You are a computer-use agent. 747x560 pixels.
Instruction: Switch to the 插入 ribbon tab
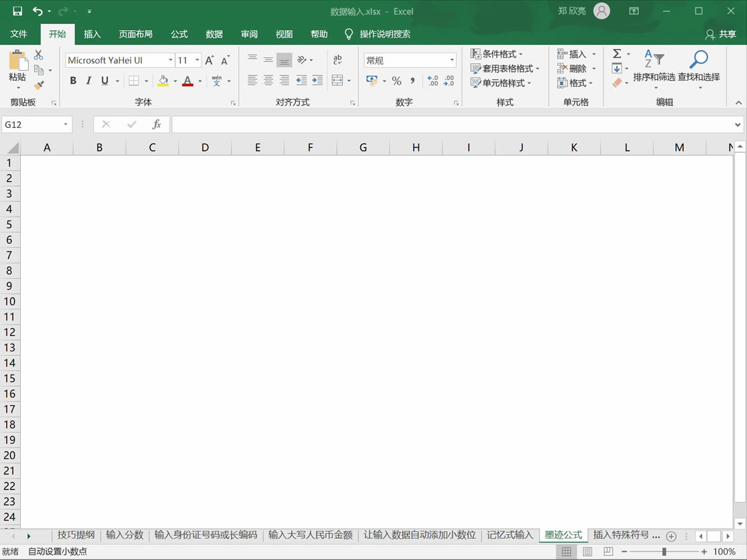coord(92,34)
